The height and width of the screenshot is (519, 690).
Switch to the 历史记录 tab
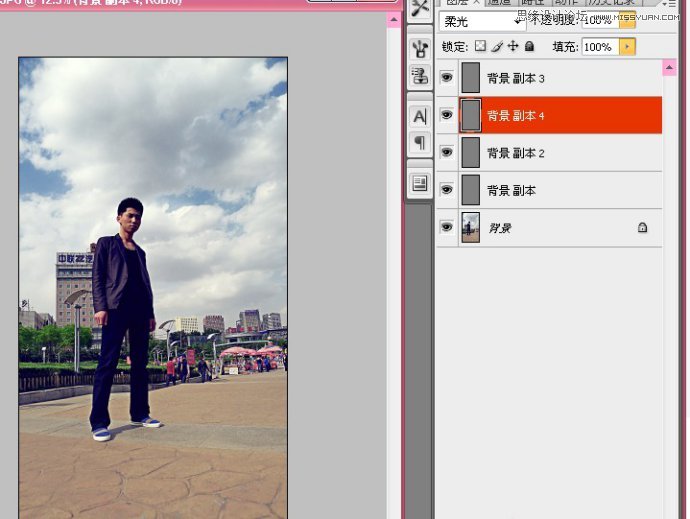612,2
